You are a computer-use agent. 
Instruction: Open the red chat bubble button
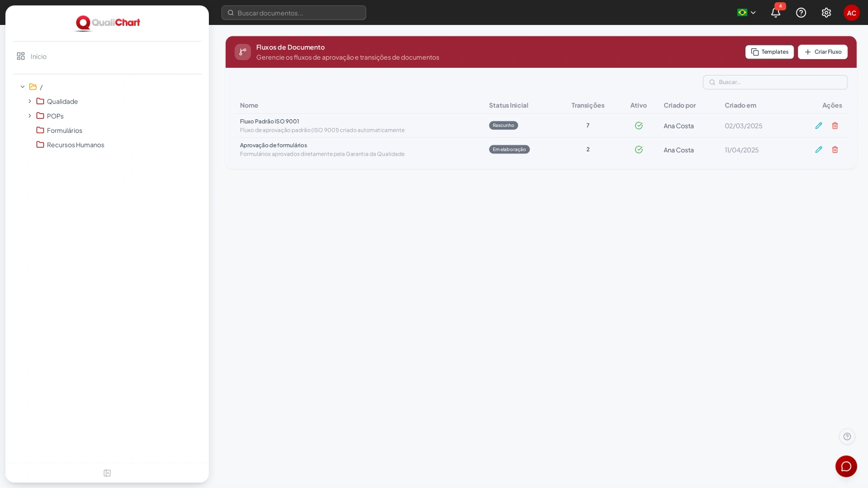[x=846, y=466]
